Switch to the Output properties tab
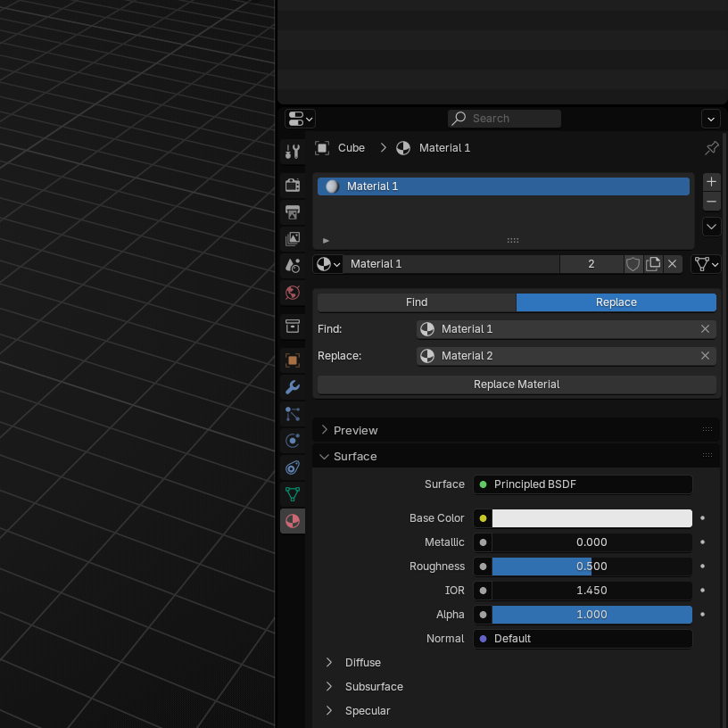 point(293,211)
